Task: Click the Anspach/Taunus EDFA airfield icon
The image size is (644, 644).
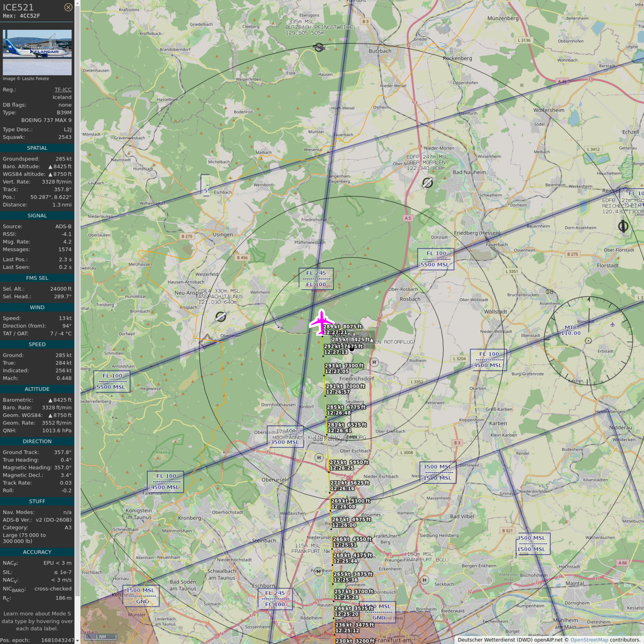Action: tap(220, 317)
